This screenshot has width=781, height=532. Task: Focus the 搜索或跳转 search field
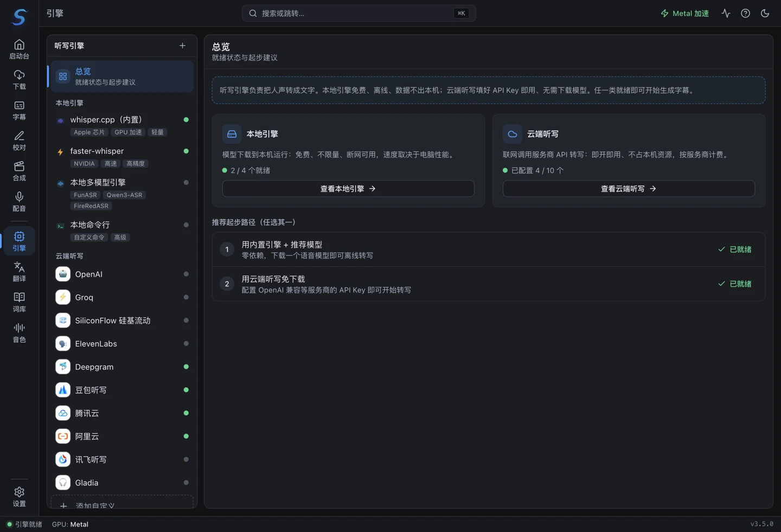[x=359, y=13]
